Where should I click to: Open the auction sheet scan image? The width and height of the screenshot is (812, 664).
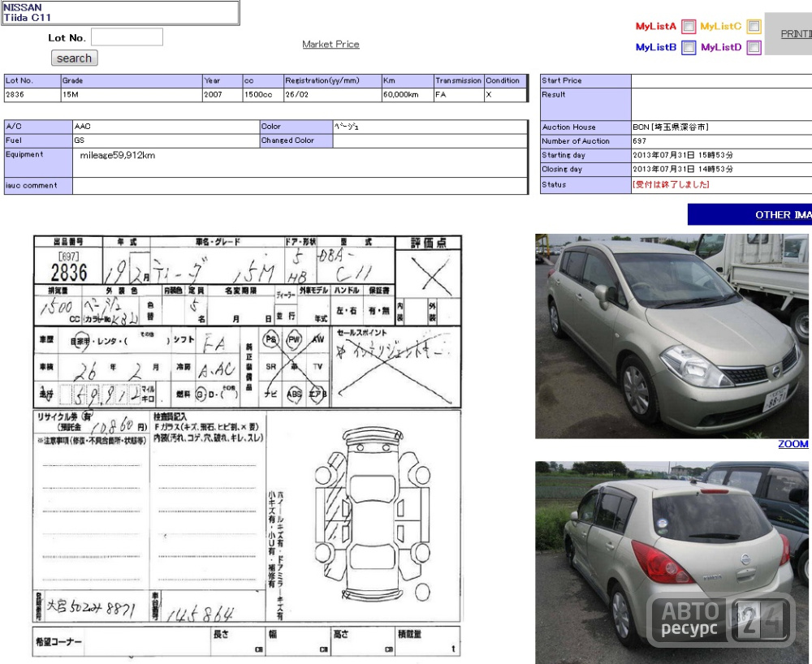247,446
